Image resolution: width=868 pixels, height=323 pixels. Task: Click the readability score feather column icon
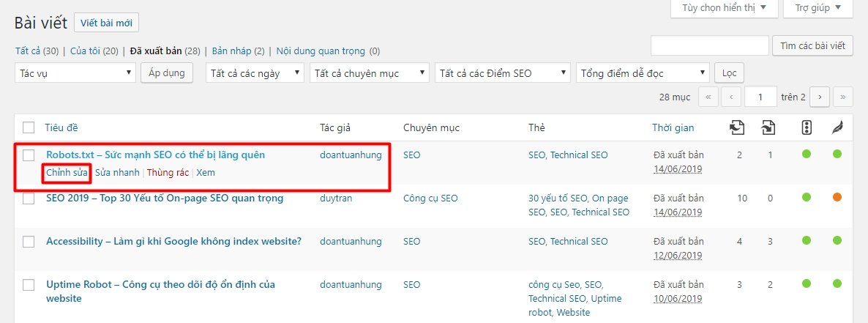click(x=837, y=128)
